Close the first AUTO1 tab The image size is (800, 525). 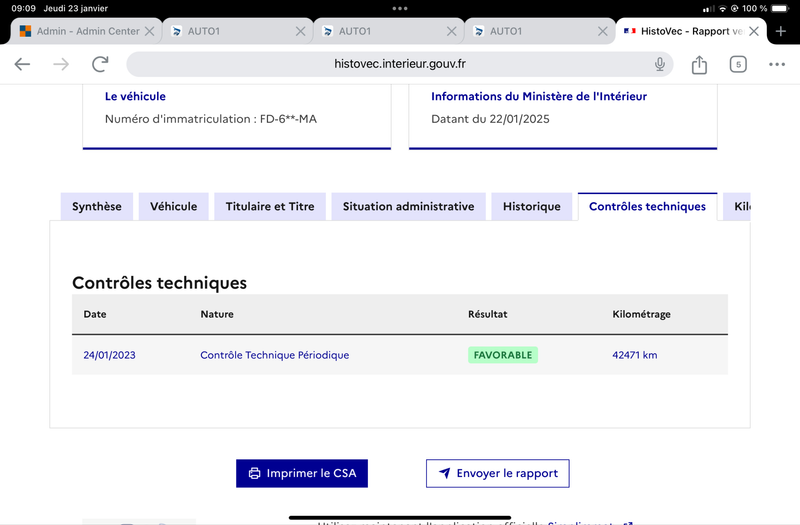tap(301, 31)
